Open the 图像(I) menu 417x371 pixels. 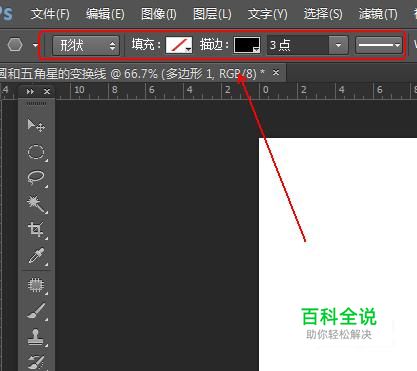159,14
